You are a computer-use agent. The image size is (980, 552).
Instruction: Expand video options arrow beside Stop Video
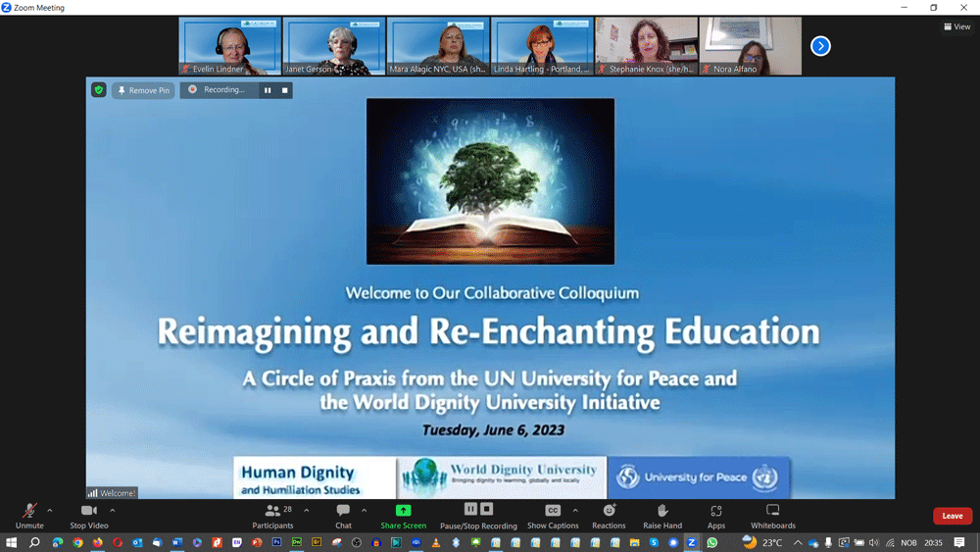[x=113, y=511]
